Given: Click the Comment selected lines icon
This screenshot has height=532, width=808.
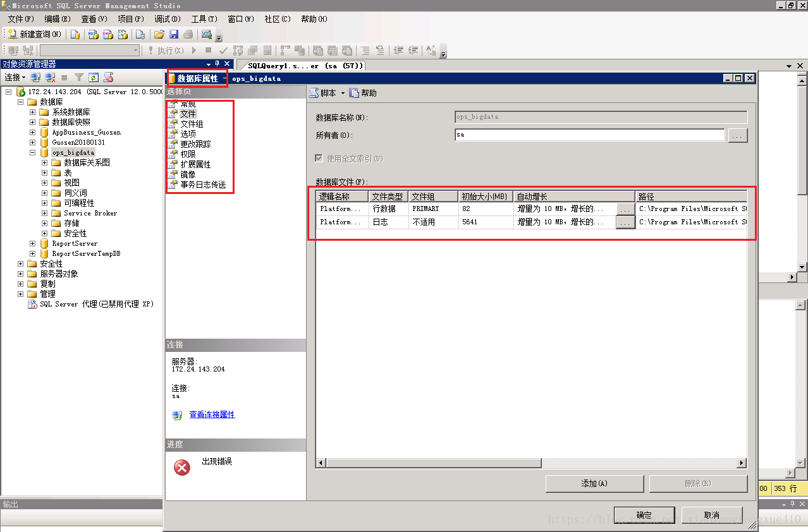Looking at the screenshot, I should click(365, 50).
